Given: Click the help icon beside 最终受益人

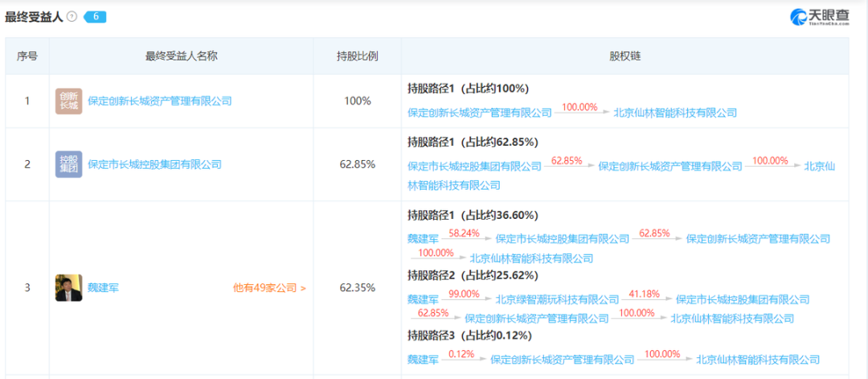Looking at the screenshot, I should 72,17.
